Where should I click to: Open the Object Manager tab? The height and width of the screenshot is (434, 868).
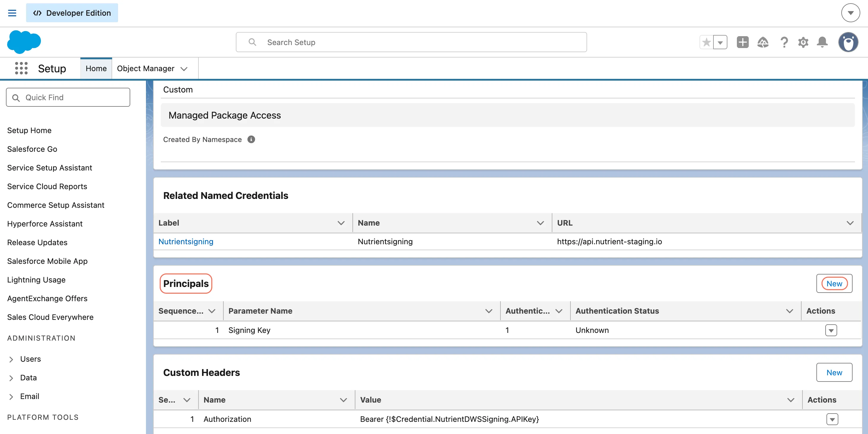click(x=146, y=68)
